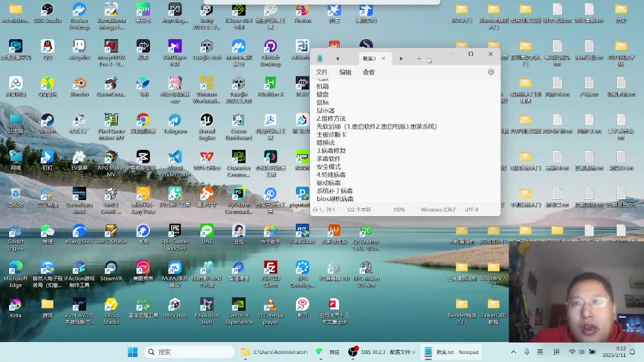Open Steam desktop shortcut
Viewport: 644px width, 362px height.
[x=47, y=124]
